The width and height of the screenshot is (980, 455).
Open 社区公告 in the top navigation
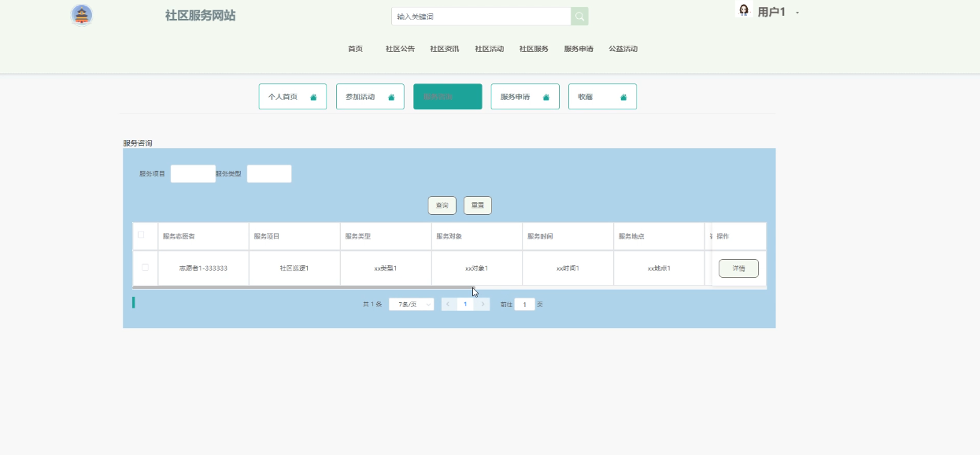click(x=400, y=49)
